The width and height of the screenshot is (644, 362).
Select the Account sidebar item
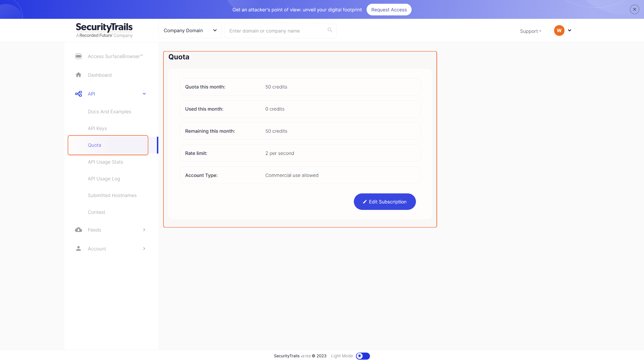point(97,249)
